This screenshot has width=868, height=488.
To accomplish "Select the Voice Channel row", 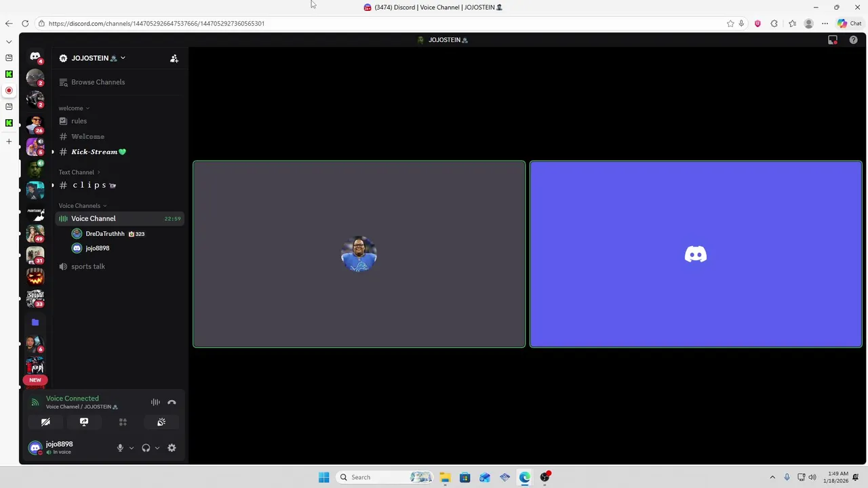I will coord(119,219).
